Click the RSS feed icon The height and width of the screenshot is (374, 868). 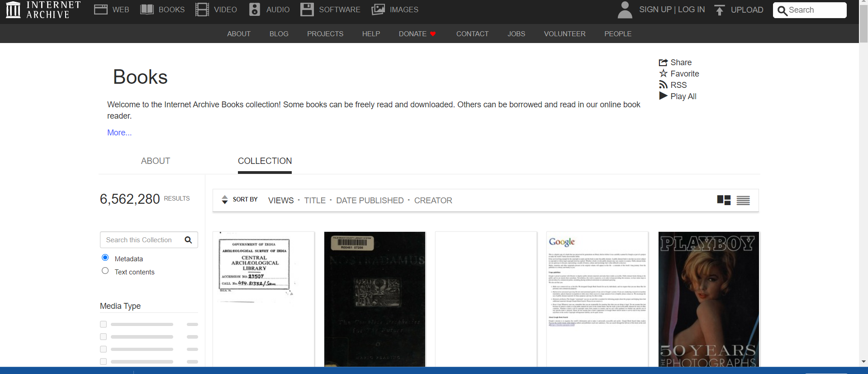(x=663, y=85)
